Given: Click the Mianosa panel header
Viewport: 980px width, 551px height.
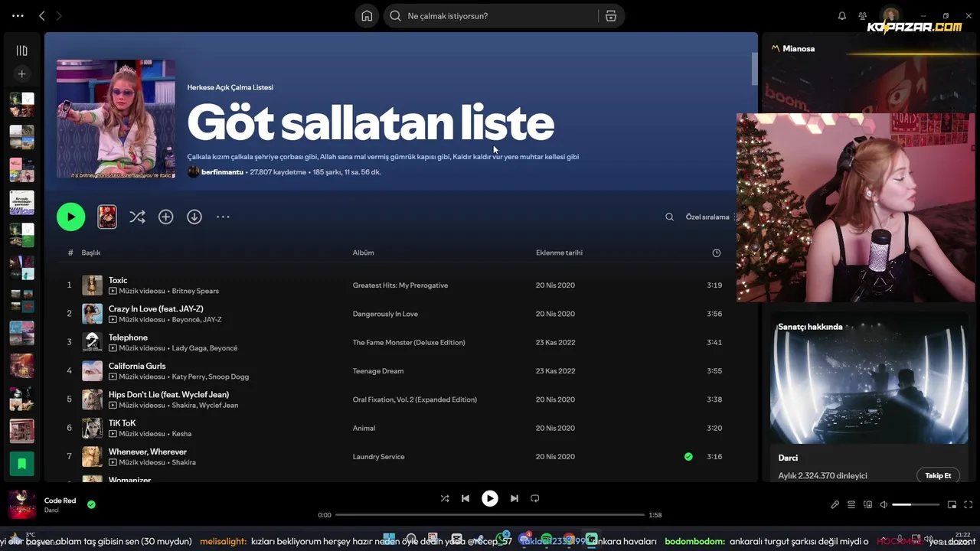Looking at the screenshot, I should point(799,48).
